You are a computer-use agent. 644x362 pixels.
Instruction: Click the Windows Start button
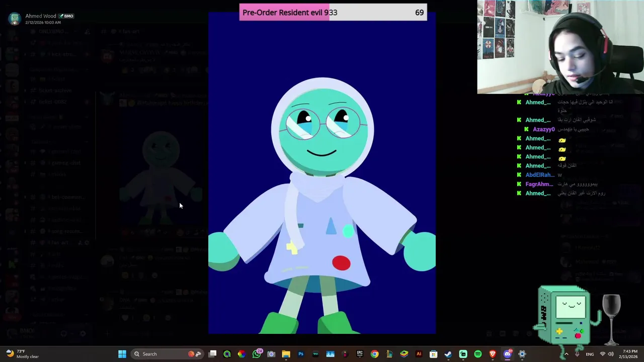click(x=122, y=354)
